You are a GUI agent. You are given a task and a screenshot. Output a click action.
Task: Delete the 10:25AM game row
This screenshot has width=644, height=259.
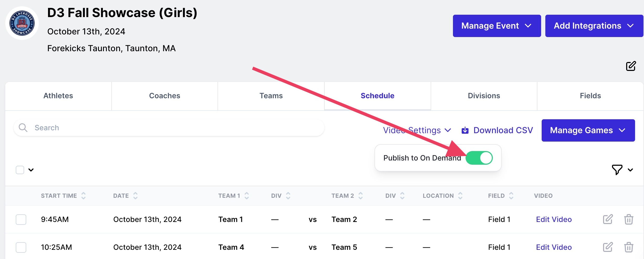click(x=629, y=247)
